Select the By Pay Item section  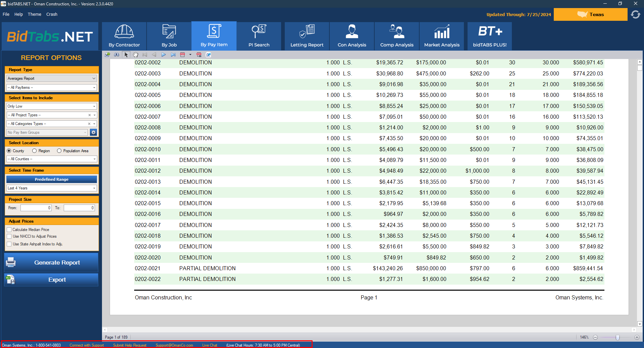click(x=214, y=36)
